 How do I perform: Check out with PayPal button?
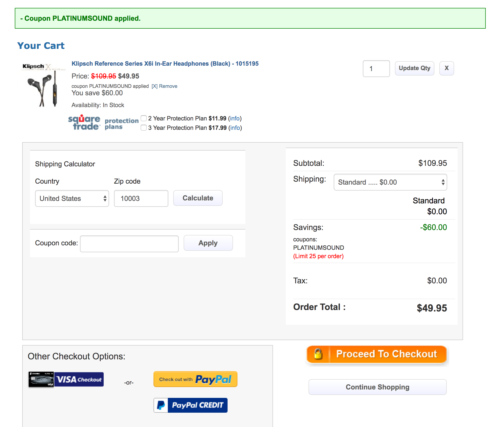(195, 379)
